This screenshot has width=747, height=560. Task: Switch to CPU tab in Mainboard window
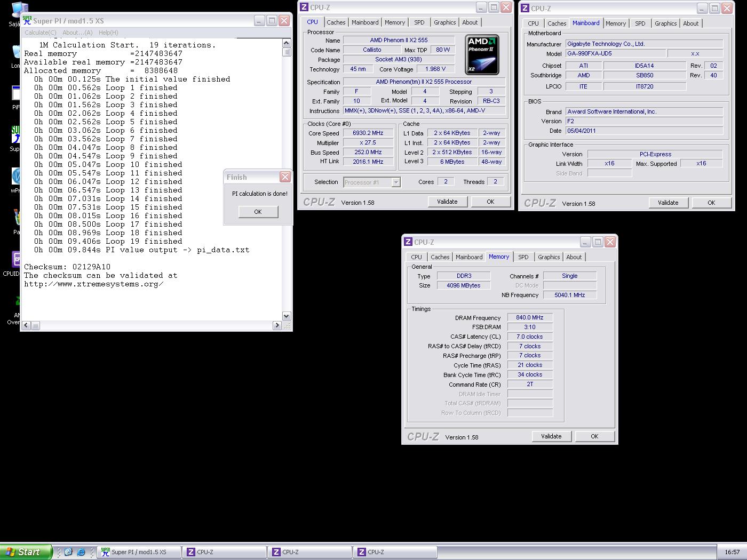coord(534,23)
